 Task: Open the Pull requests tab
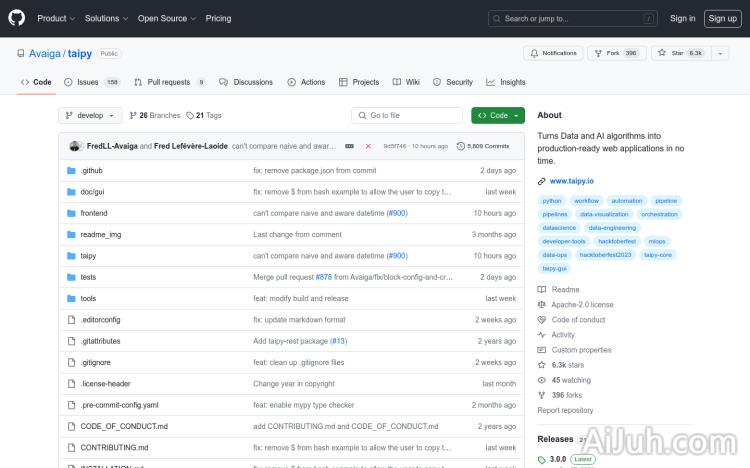tap(169, 82)
